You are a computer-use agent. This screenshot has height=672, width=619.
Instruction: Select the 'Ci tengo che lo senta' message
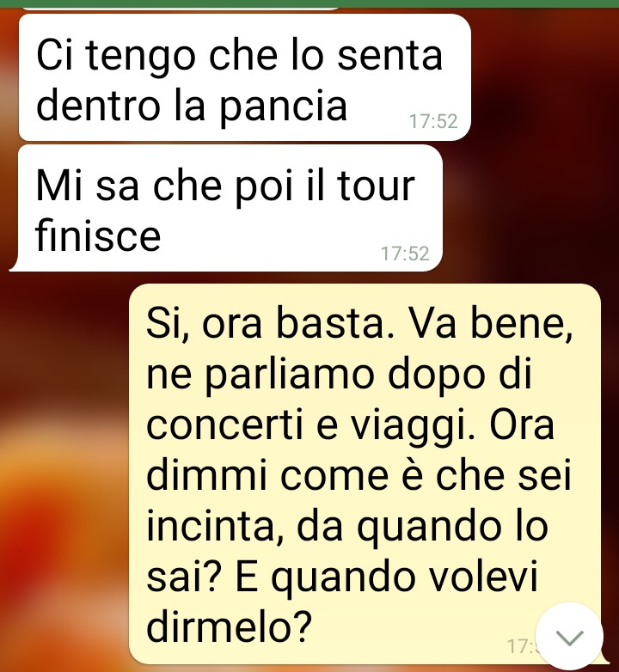tap(245, 77)
